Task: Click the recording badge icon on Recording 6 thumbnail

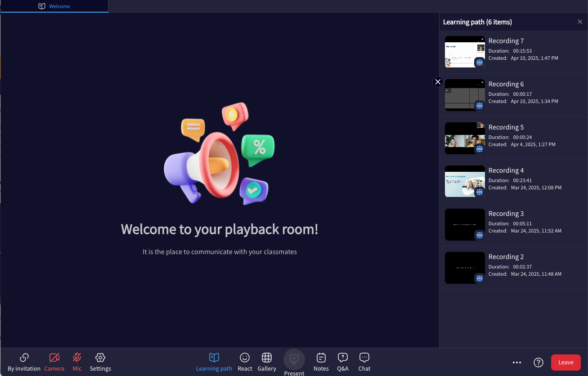Action: point(480,106)
